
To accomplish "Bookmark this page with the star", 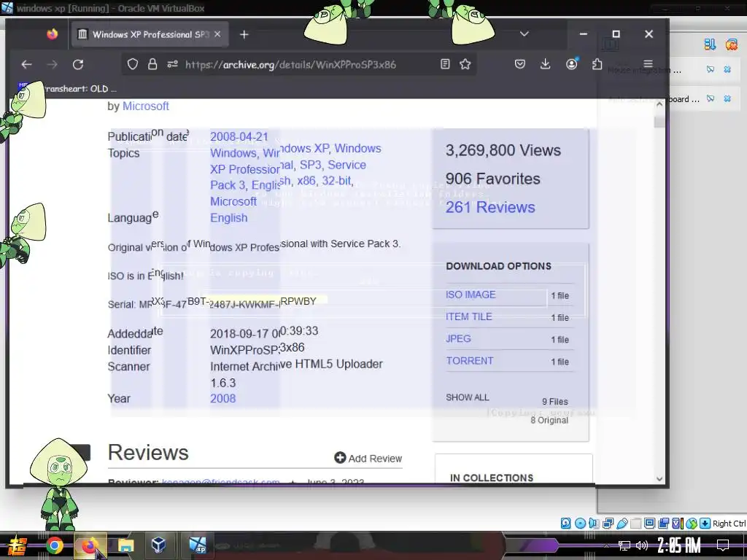I will pos(465,64).
